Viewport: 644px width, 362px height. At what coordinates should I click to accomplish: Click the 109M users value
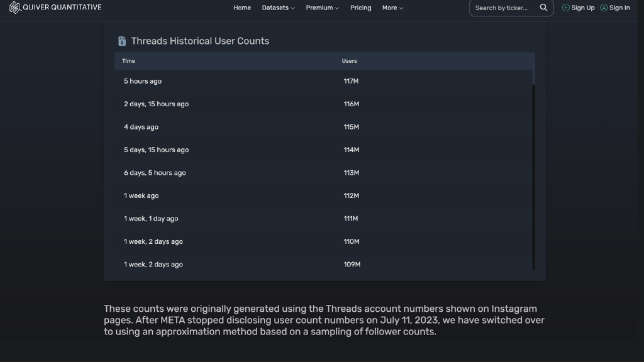tap(352, 265)
